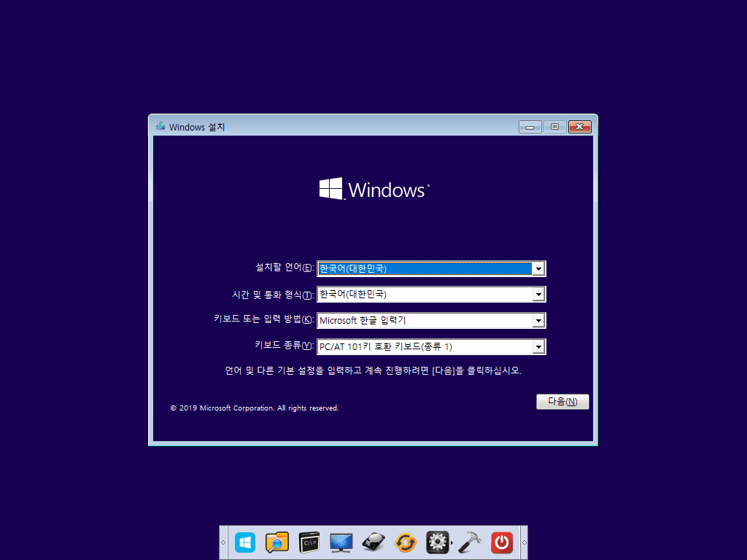Click the orange sync arrows dock icon
The image size is (747, 560).
[406, 542]
